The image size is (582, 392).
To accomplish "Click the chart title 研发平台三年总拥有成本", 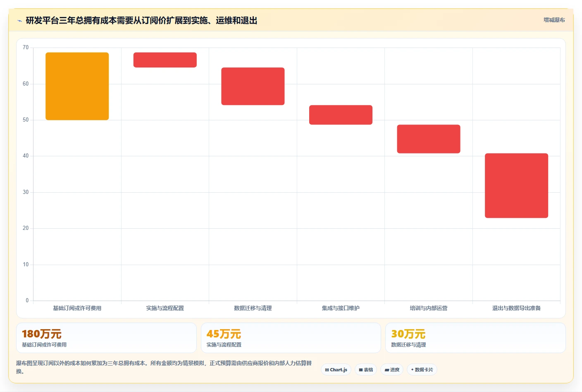I will 141,20.
